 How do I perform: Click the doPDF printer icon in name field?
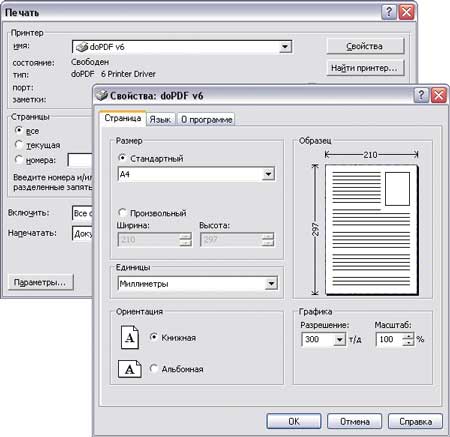coord(82,47)
